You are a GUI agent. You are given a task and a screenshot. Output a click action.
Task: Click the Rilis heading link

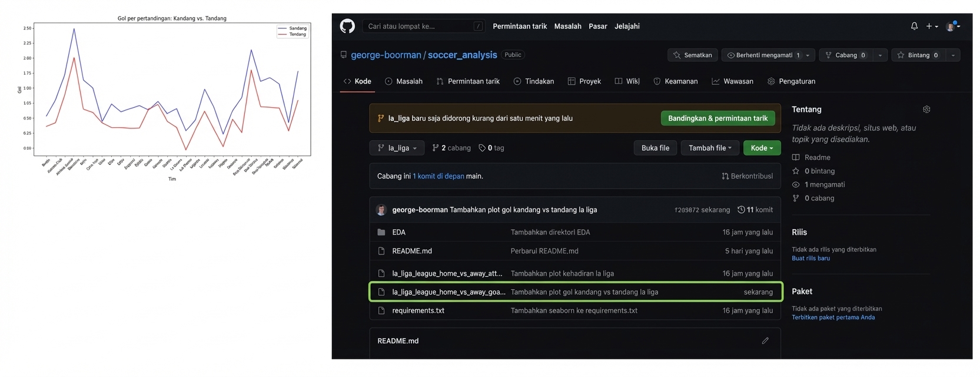click(799, 232)
